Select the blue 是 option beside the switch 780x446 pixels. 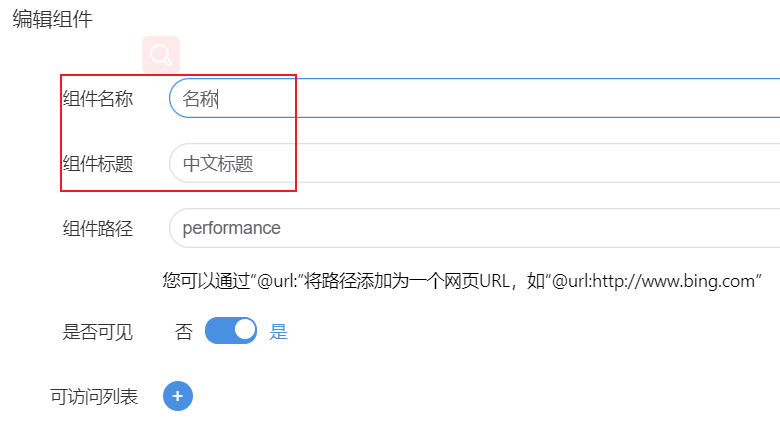point(279,332)
